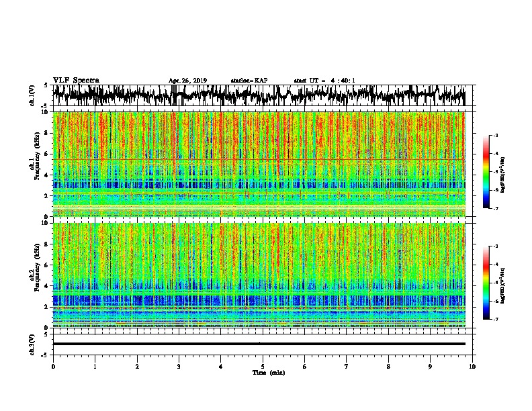Click the "-3" label on ch.1 color scale
Screen dimensions: 532x411
[x=495, y=135]
